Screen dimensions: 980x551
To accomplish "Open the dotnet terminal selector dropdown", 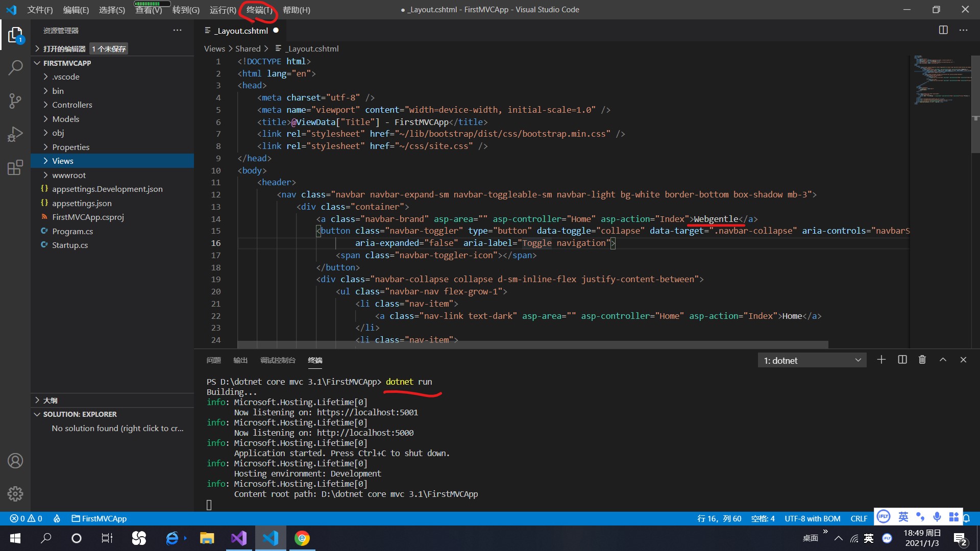I will pos(812,360).
